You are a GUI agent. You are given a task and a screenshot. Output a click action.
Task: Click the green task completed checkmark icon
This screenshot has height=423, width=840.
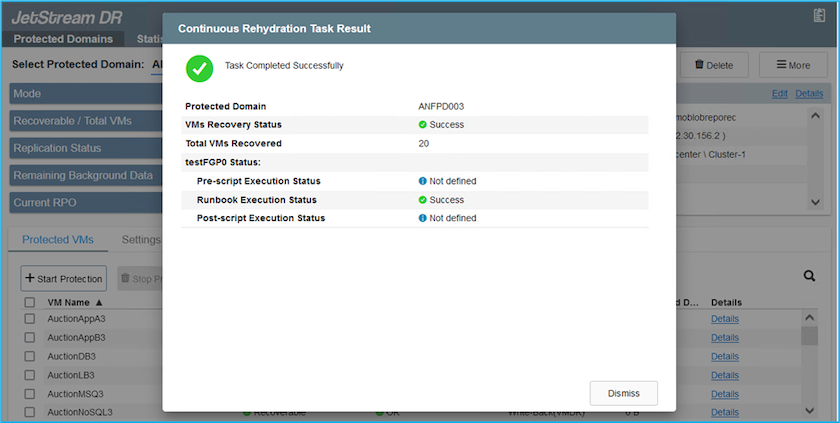tap(200, 67)
